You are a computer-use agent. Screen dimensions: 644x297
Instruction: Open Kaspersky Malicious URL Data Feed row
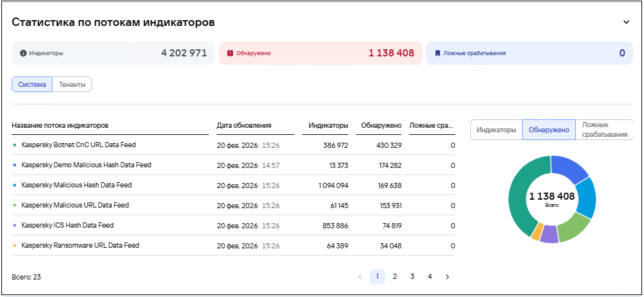tap(233, 205)
